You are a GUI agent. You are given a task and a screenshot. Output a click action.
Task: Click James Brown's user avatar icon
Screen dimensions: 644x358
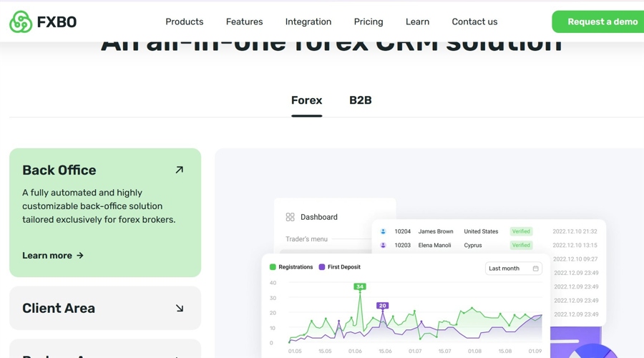(x=384, y=231)
